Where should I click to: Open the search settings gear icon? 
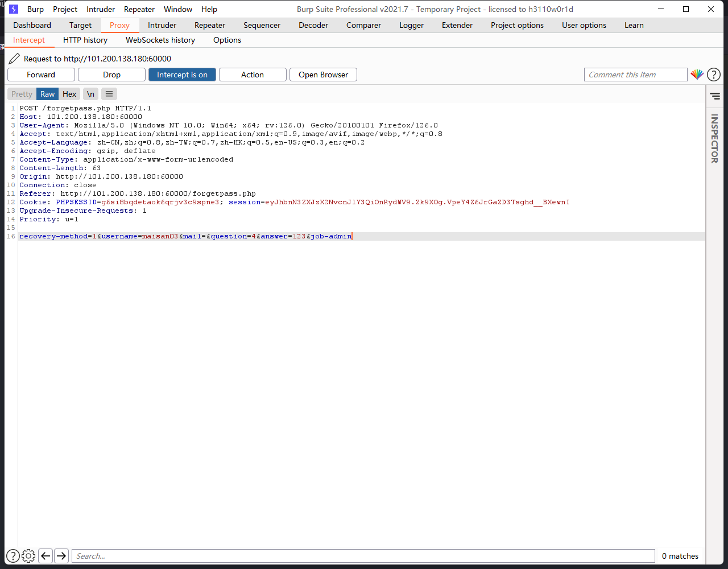28,556
